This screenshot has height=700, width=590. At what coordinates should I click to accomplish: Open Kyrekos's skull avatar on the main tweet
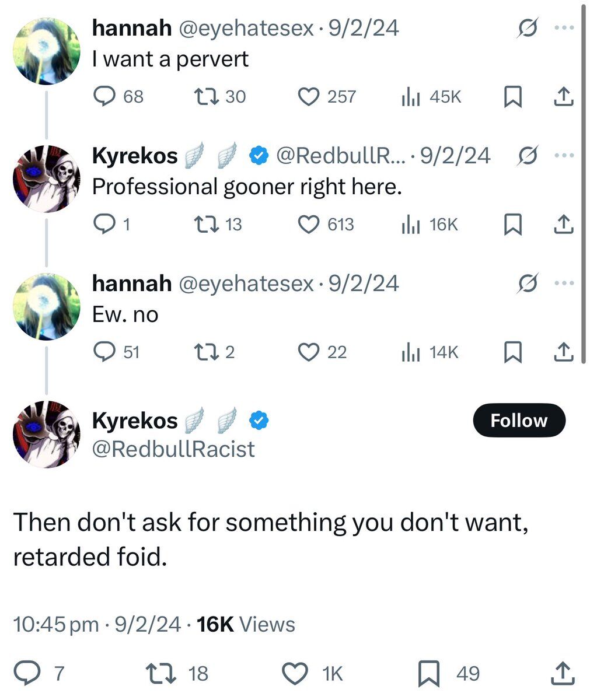[x=46, y=434]
